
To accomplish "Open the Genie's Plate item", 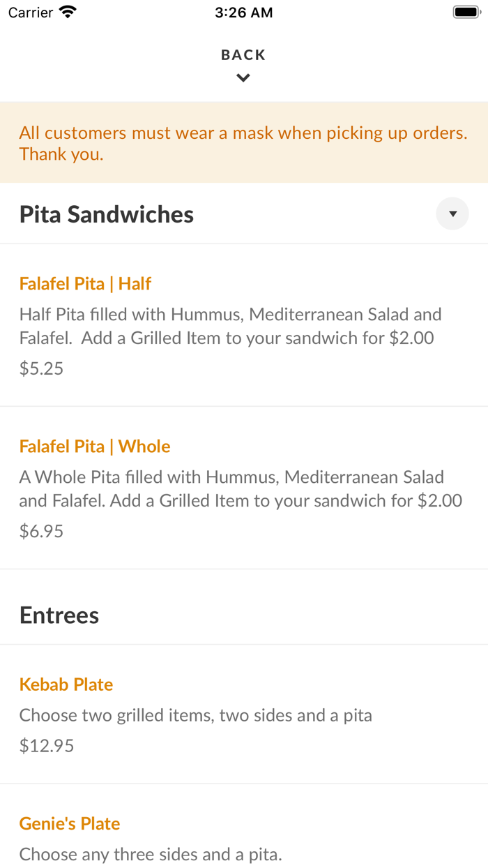I will point(69,823).
